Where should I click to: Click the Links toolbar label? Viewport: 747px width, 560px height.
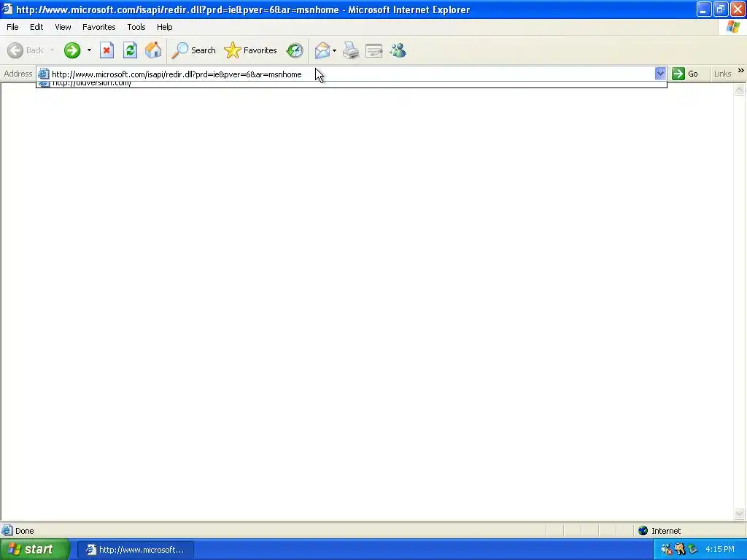tap(722, 74)
